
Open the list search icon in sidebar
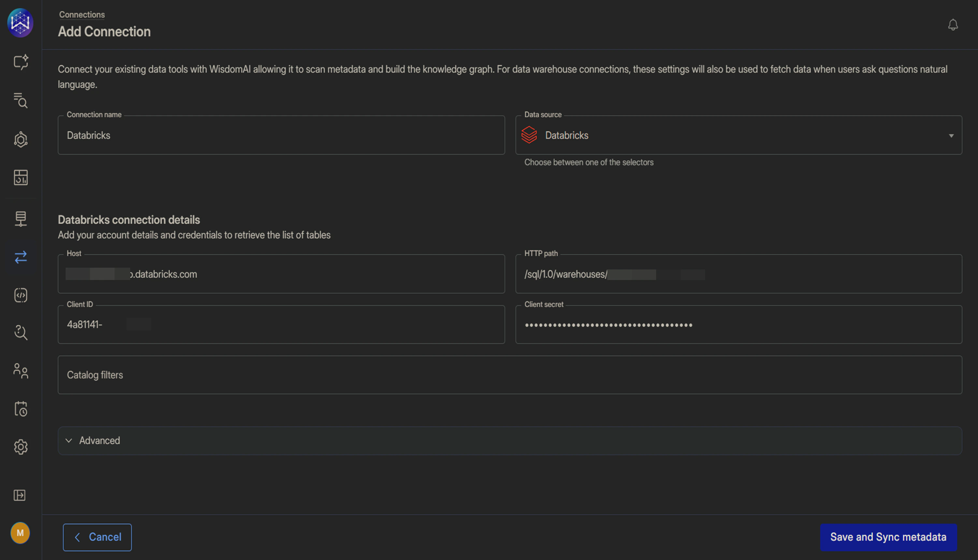point(21,100)
